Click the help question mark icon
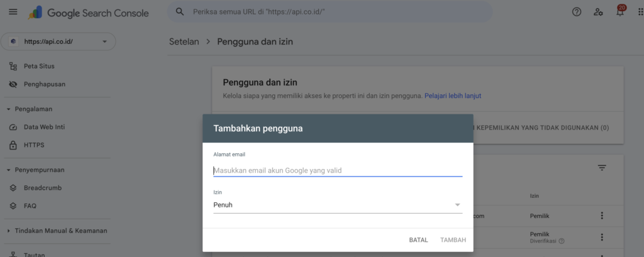 click(x=577, y=12)
